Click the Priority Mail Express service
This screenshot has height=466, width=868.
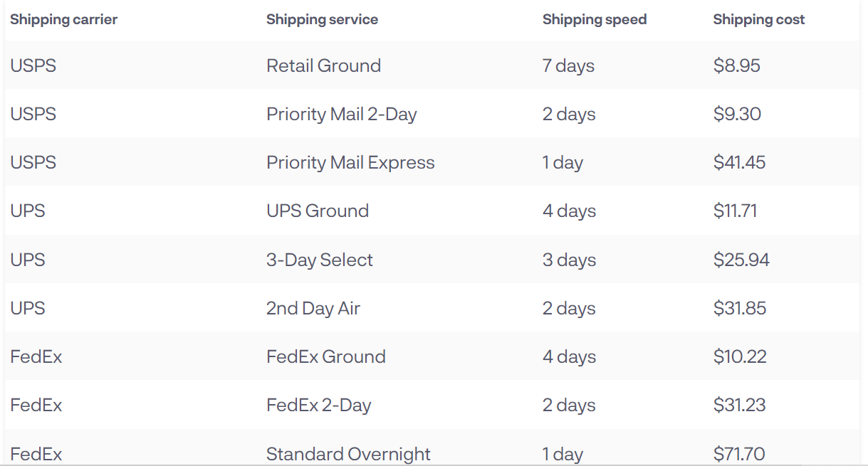[350, 162]
